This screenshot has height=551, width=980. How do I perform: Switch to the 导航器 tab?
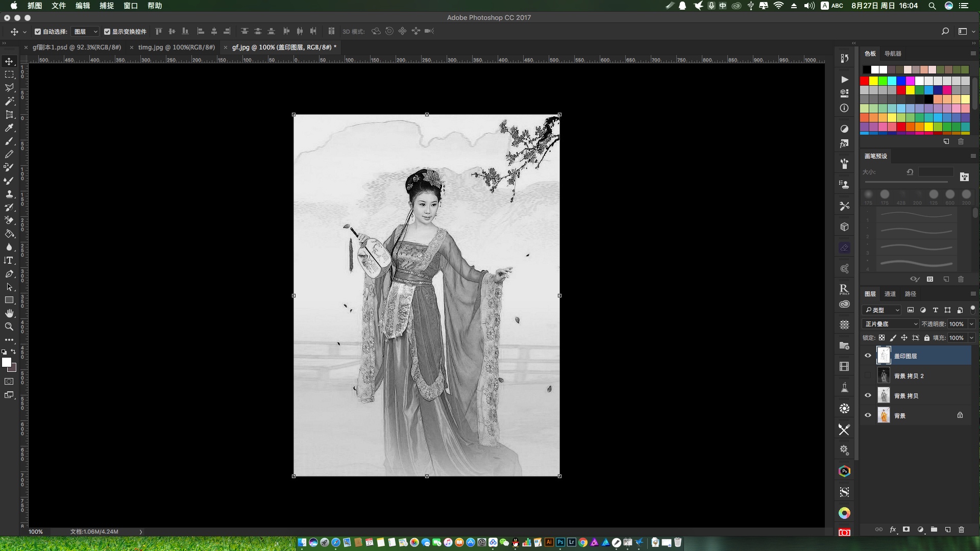(x=893, y=54)
